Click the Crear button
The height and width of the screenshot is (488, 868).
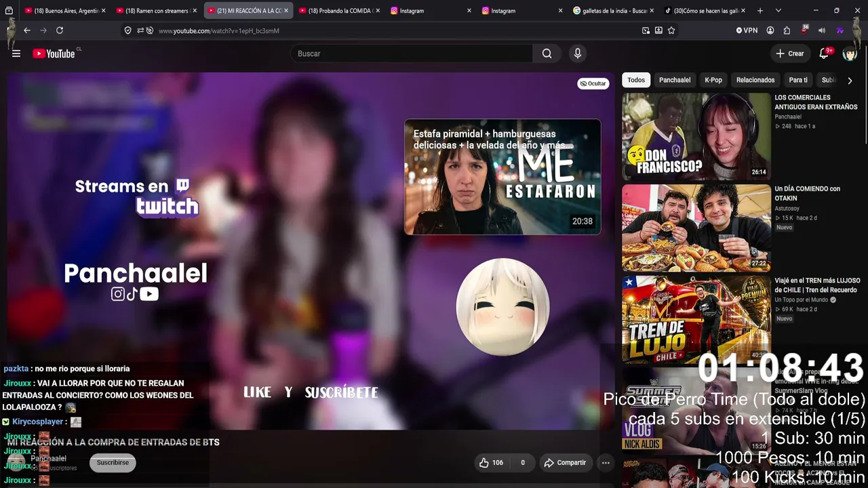pos(790,54)
